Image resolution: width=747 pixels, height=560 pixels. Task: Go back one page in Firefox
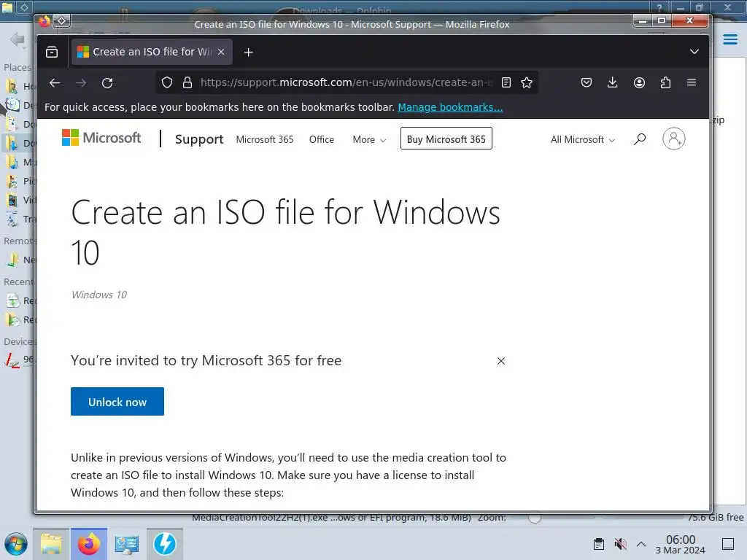click(x=55, y=83)
